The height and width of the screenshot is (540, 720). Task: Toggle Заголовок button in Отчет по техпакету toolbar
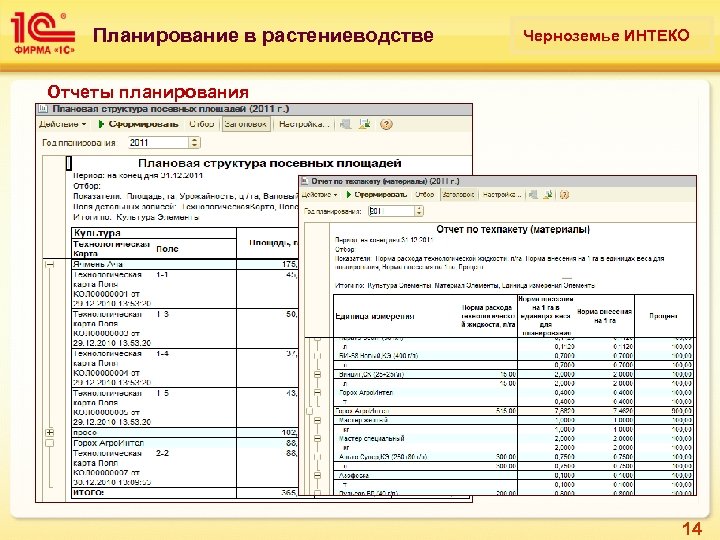[459, 195]
